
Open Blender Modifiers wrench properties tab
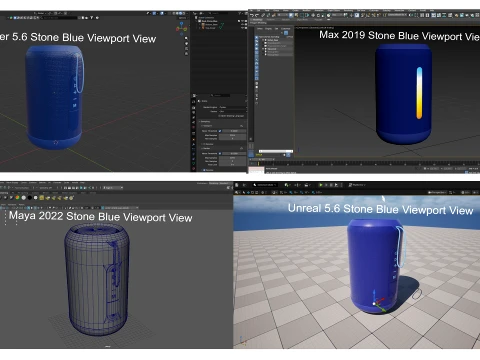(x=194, y=144)
